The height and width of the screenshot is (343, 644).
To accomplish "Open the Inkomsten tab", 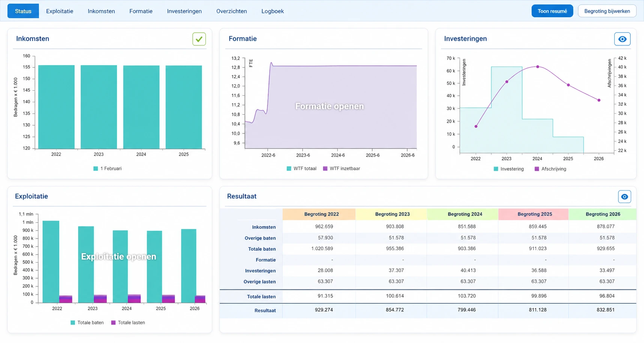I will pos(101,11).
